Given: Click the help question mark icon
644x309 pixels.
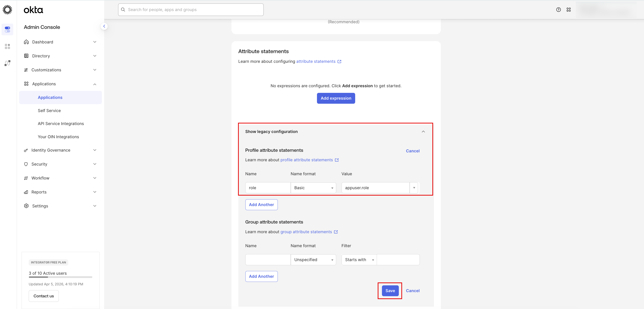Looking at the screenshot, I should pyautogui.click(x=558, y=9).
